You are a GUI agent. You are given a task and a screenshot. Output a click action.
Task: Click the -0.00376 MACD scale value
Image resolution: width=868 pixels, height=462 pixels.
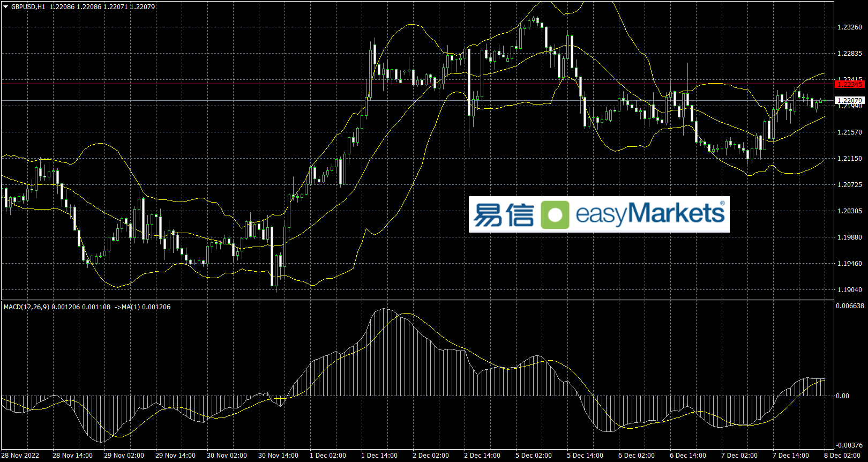point(850,445)
